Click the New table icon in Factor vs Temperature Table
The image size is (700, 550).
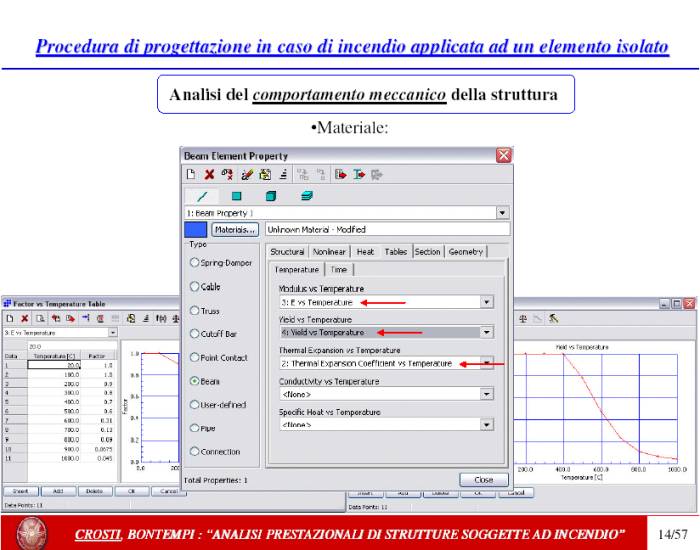click(8, 318)
